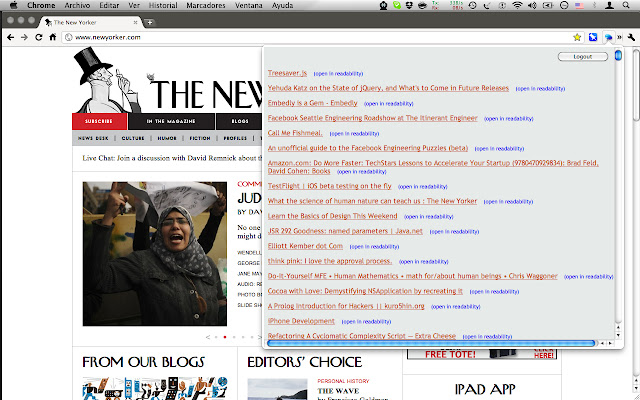Click the green Skype status icon
Viewport: 640px width, 400px height.
pos(397,5)
